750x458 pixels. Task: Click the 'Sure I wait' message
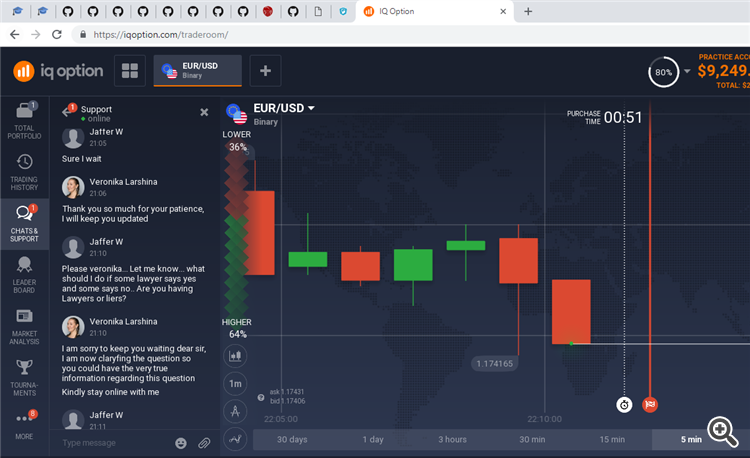pyautogui.click(x=81, y=159)
